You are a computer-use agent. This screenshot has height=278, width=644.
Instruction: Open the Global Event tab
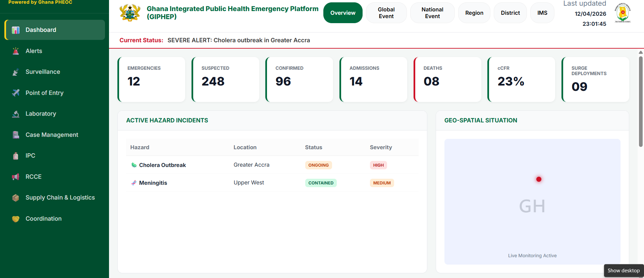click(x=386, y=13)
